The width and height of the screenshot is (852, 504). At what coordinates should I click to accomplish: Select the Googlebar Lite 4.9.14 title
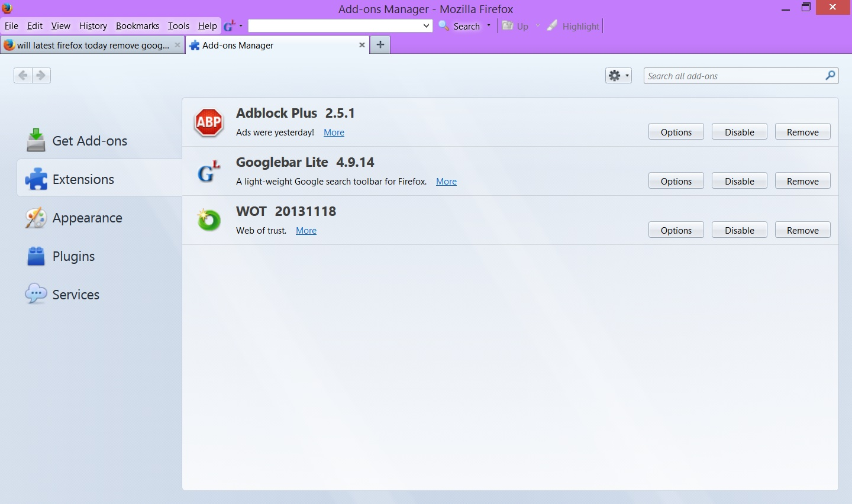(x=305, y=162)
